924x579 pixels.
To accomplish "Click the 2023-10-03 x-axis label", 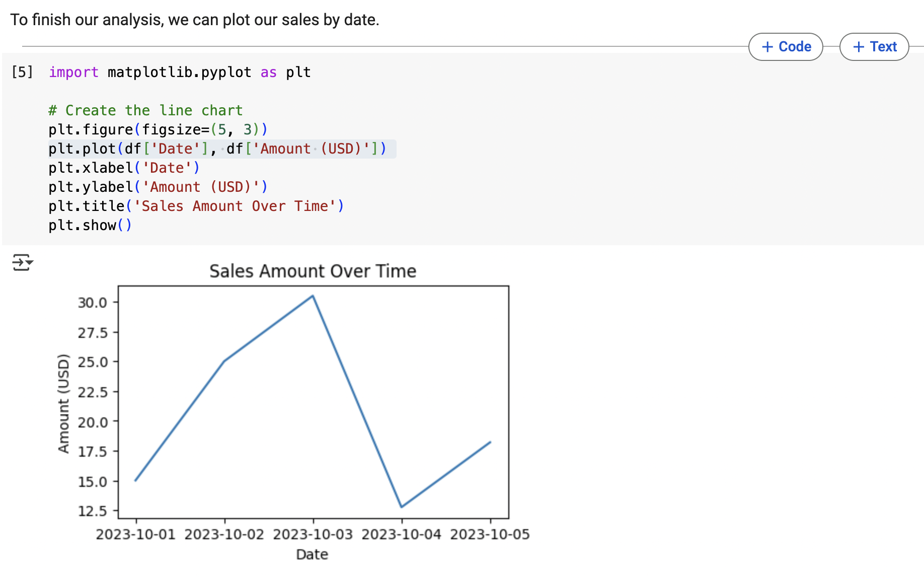I will [x=313, y=534].
